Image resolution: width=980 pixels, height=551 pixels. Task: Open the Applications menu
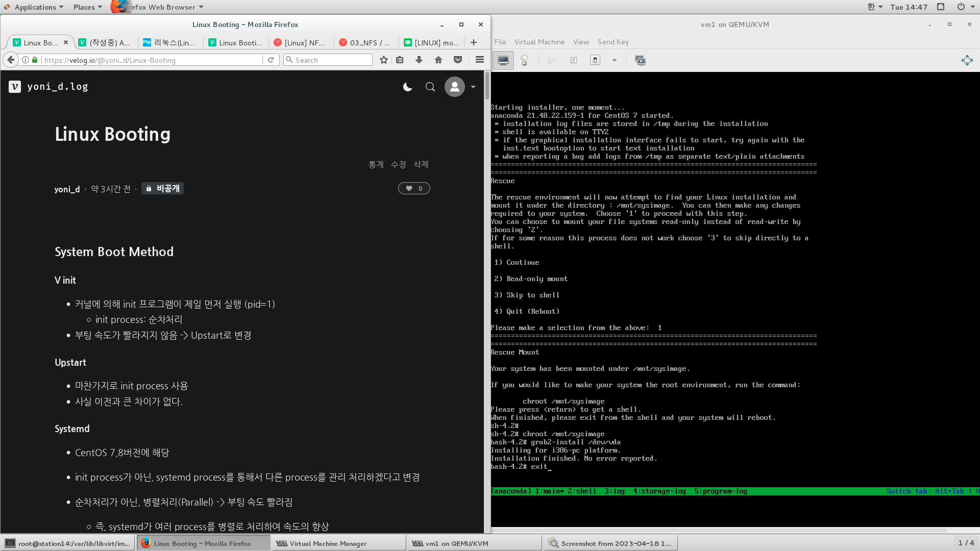click(35, 7)
